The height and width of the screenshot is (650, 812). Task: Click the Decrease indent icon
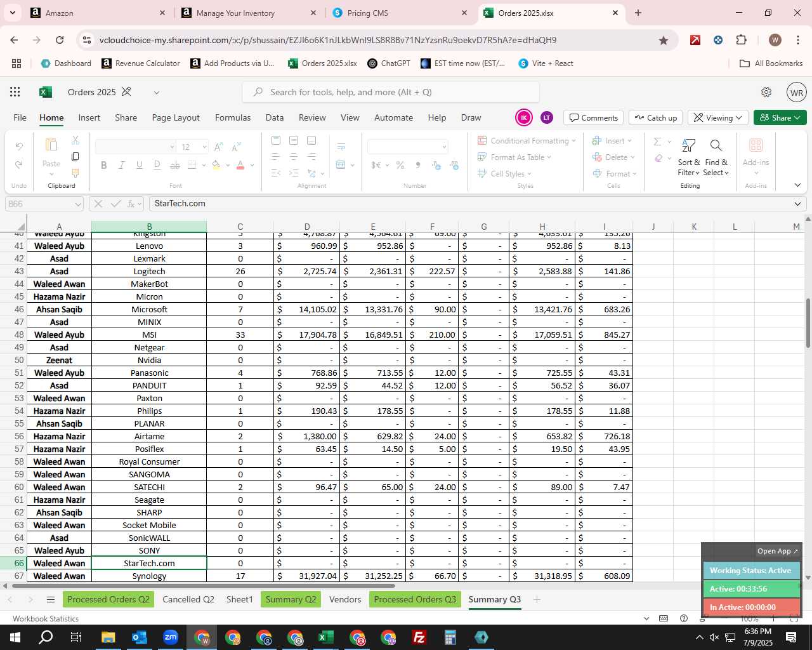pos(276,173)
